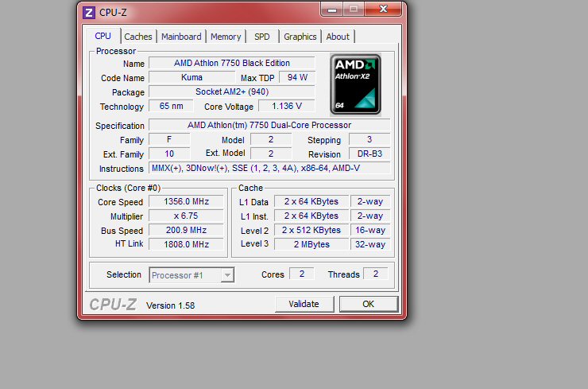588x389 pixels.
Task: Expand the Processor #1 selection dropdown
Action: point(227,275)
